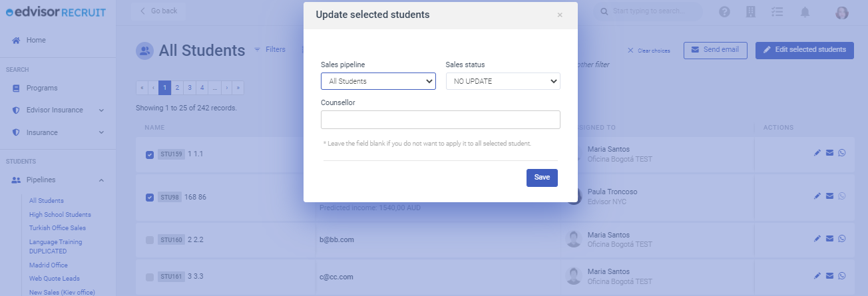Click the Save button in dialog
Image resolution: width=868 pixels, height=296 pixels.
tap(542, 178)
